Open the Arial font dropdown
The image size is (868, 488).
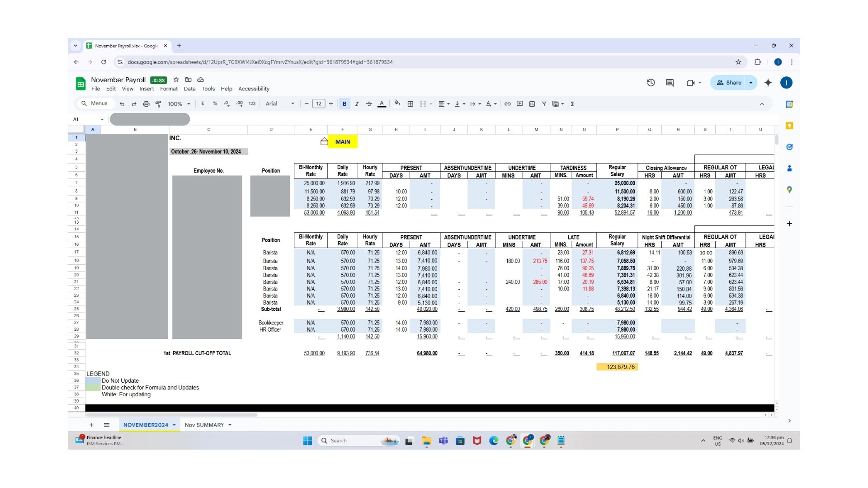[280, 104]
